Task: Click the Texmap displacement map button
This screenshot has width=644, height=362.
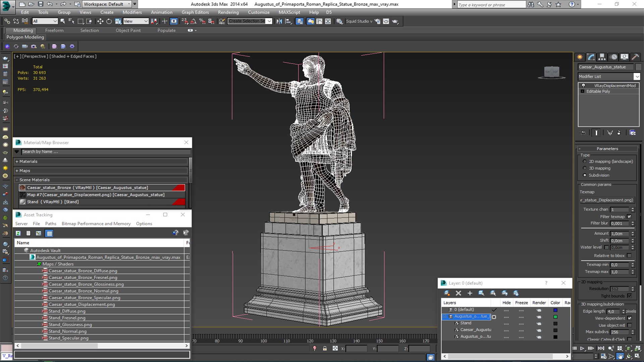Action: pos(607,200)
